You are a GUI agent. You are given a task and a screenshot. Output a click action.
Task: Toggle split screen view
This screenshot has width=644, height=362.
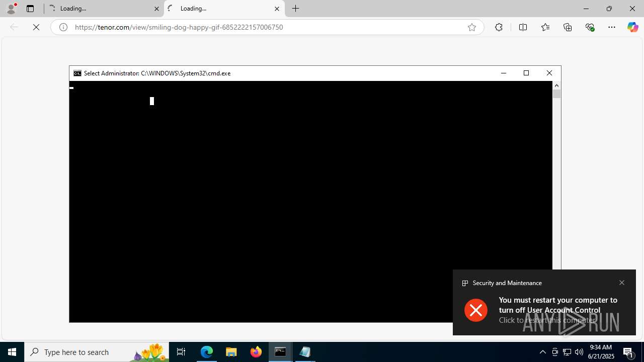(x=523, y=27)
